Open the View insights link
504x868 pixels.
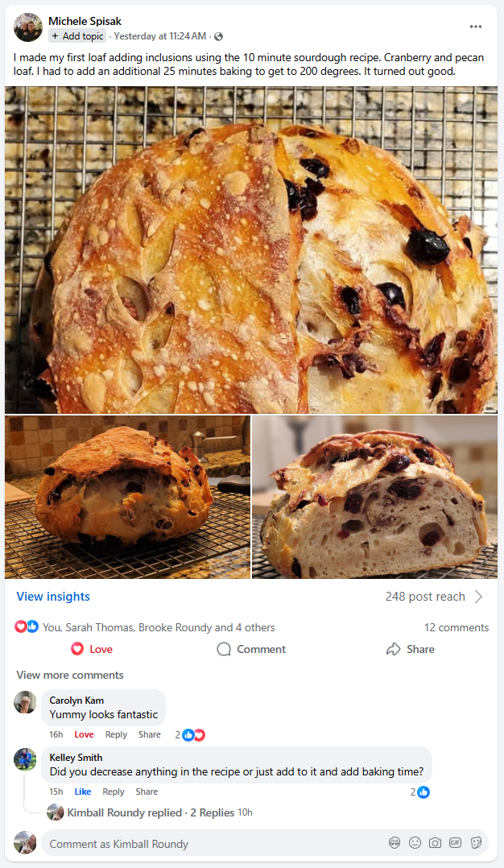click(x=53, y=596)
